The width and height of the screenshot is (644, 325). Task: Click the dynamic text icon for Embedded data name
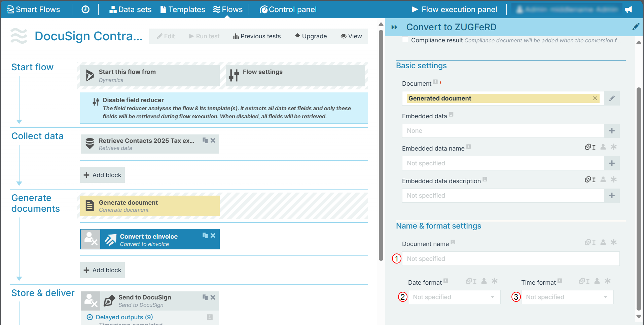590,147
